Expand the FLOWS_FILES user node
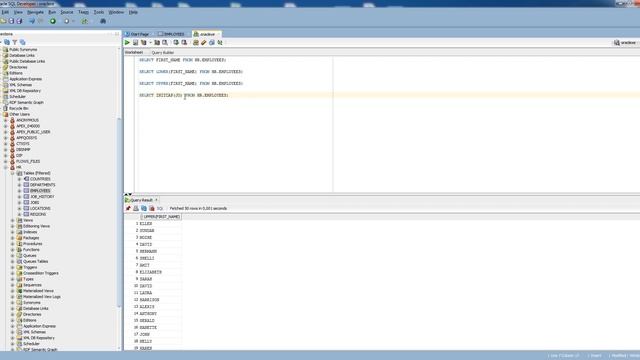Image resolution: width=640 pixels, height=360 pixels. (6, 162)
